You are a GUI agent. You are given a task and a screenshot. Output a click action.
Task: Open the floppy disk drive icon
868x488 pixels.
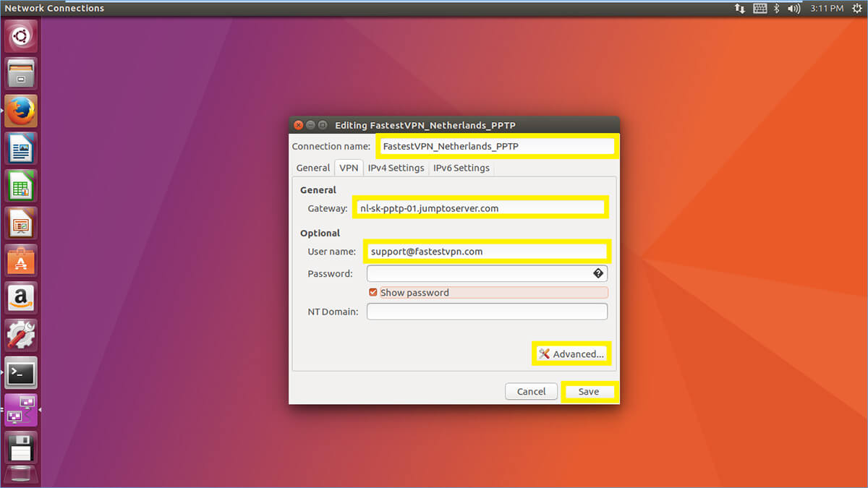[21, 448]
